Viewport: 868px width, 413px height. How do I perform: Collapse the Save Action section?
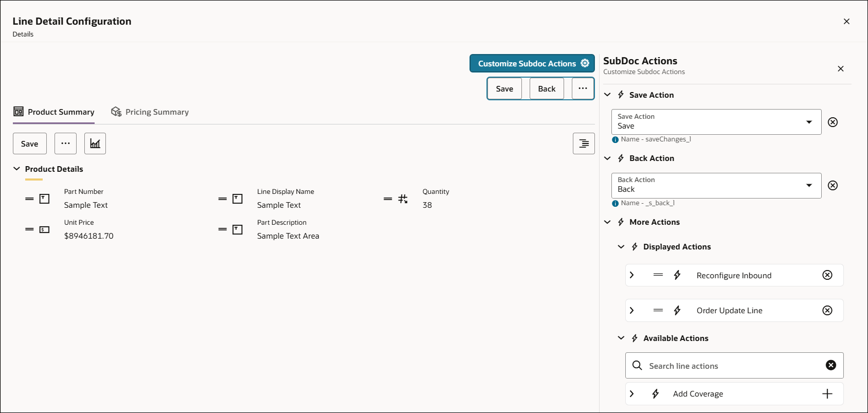(x=607, y=95)
